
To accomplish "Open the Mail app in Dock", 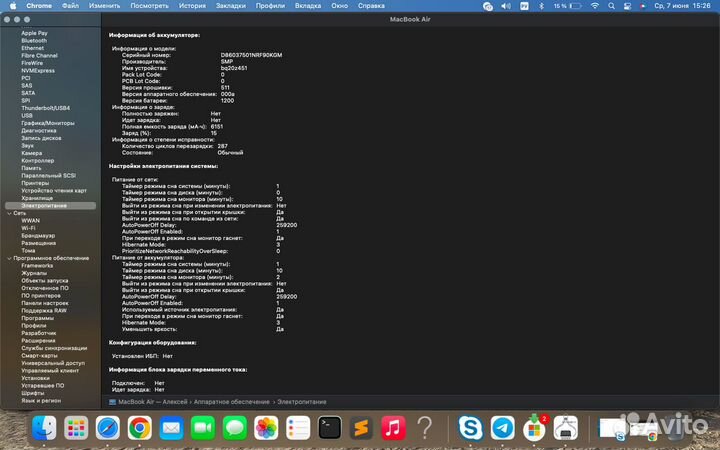I will pyautogui.click(x=171, y=428).
